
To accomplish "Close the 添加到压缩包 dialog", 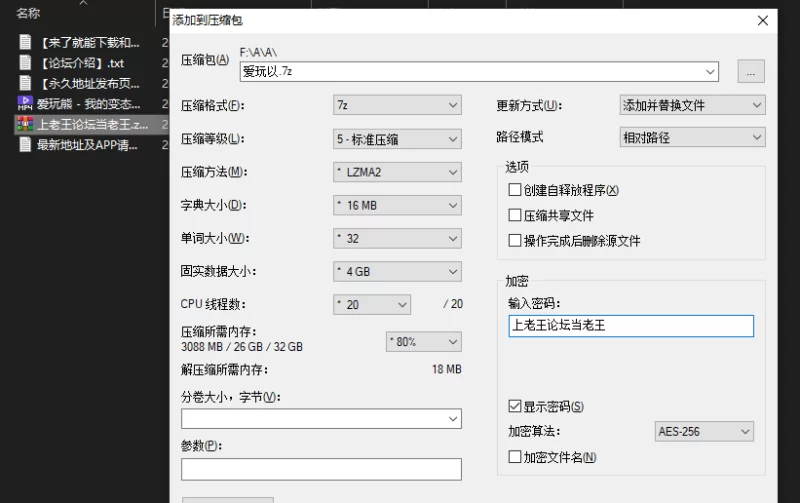I will point(763,20).
